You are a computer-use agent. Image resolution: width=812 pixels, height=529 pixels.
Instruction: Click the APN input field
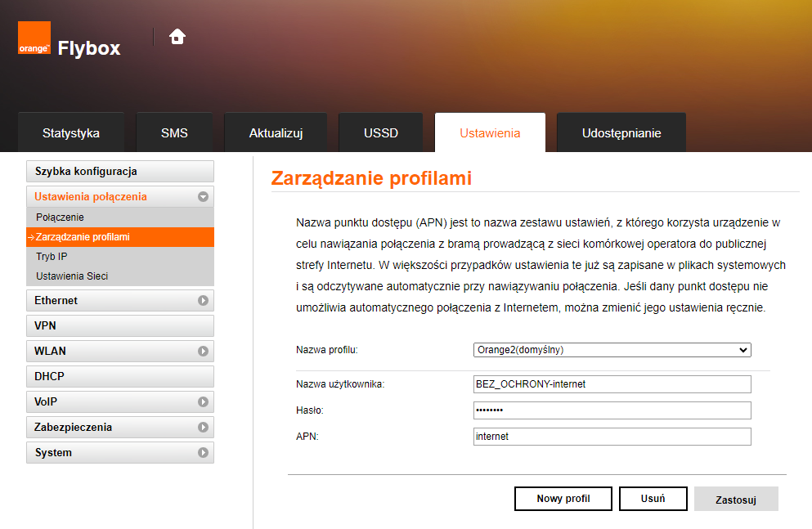[x=612, y=436]
